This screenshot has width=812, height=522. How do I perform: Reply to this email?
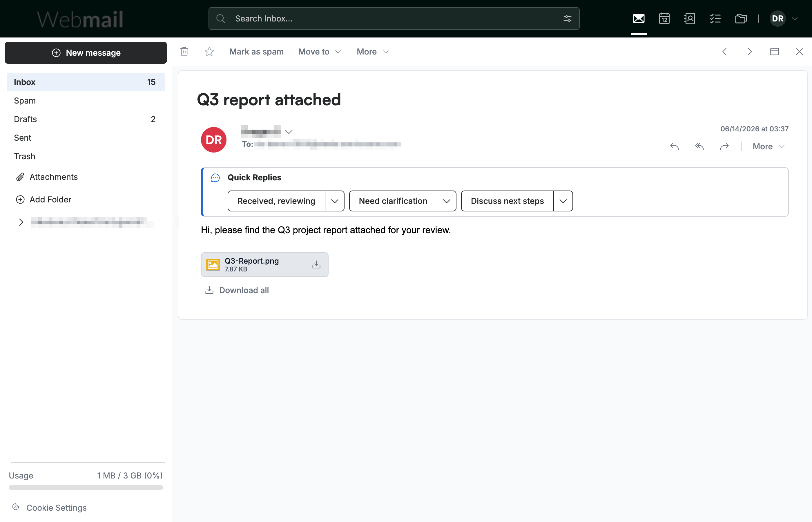pos(675,146)
